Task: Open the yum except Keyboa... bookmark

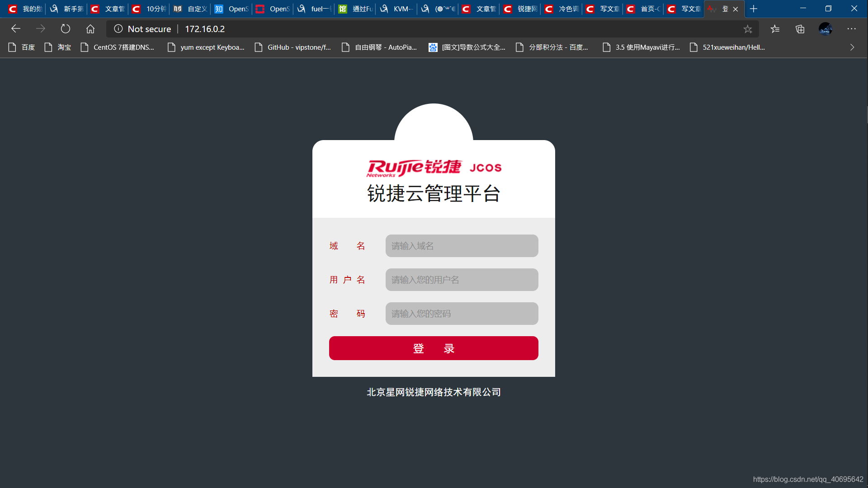Action: point(206,47)
